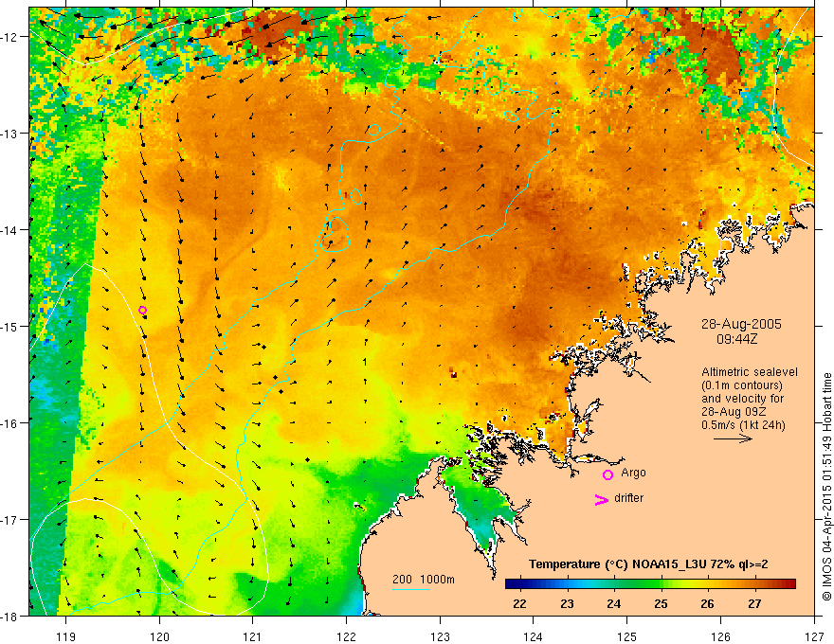
Task: Click the 126 longitude axis label
Action: pyautogui.click(x=720, y=636)
